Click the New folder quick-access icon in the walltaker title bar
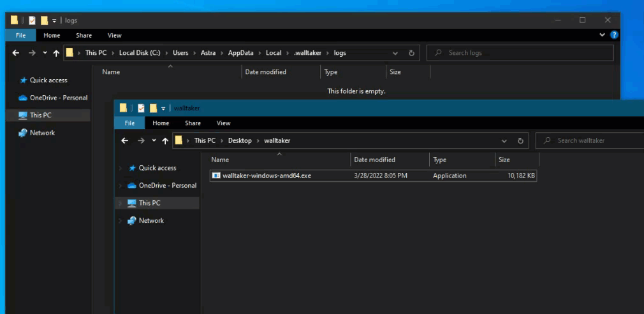This screenshot has height=314, width=644. (153, 108)
